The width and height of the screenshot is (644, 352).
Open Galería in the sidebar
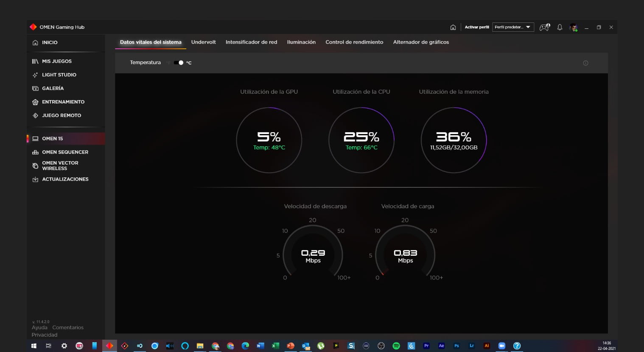(x=53, y=88)
